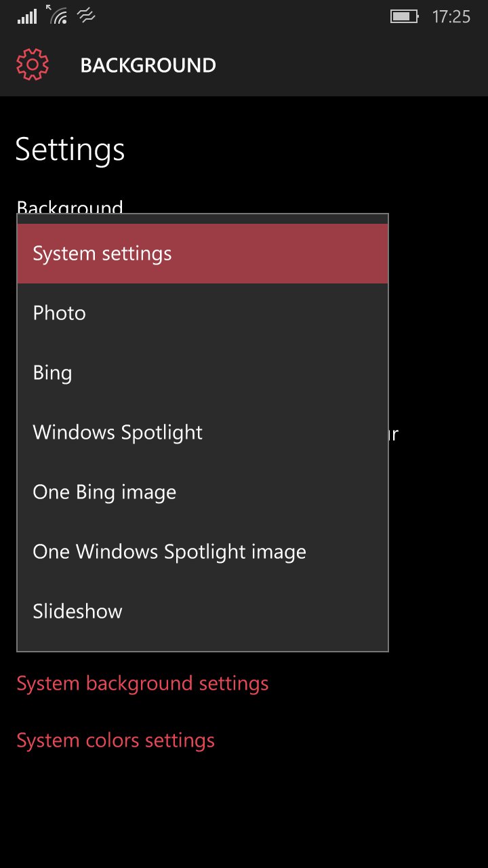Screen dimensions: 488x868
Task: Tap the vibrate mode status icon
Action: click(x=86, y=16)
